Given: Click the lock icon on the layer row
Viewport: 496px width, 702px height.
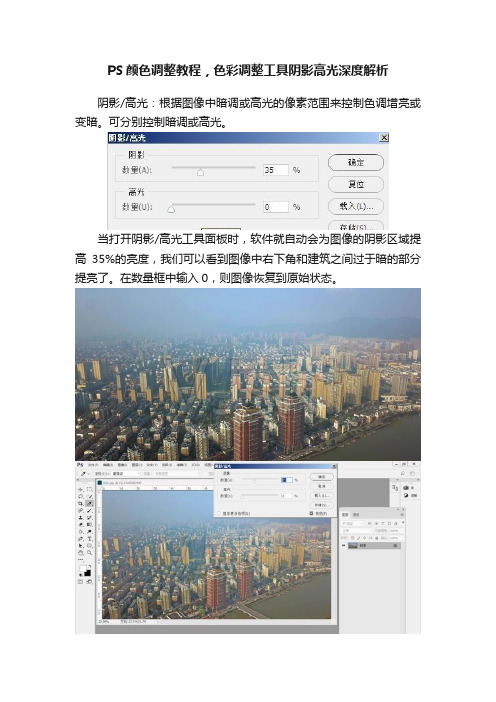Looking at the screenshot, I should [395, 546].
